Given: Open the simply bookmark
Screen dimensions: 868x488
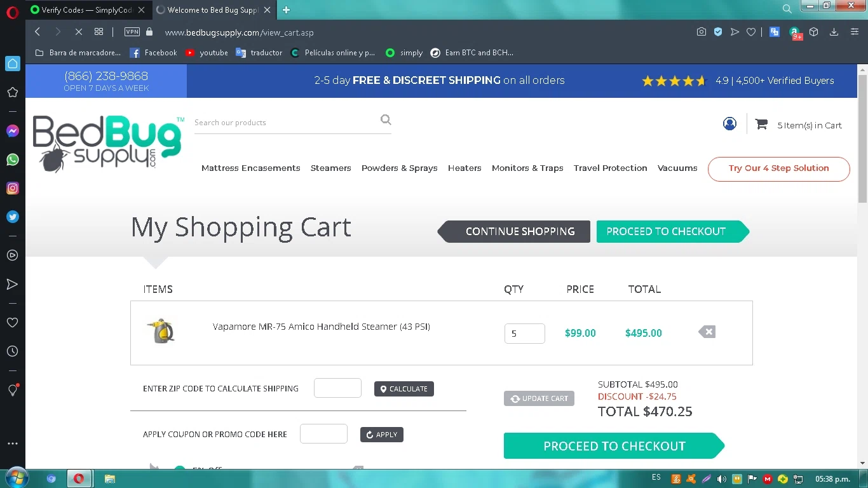Looking at the screenshot, I should coord(403,53).
